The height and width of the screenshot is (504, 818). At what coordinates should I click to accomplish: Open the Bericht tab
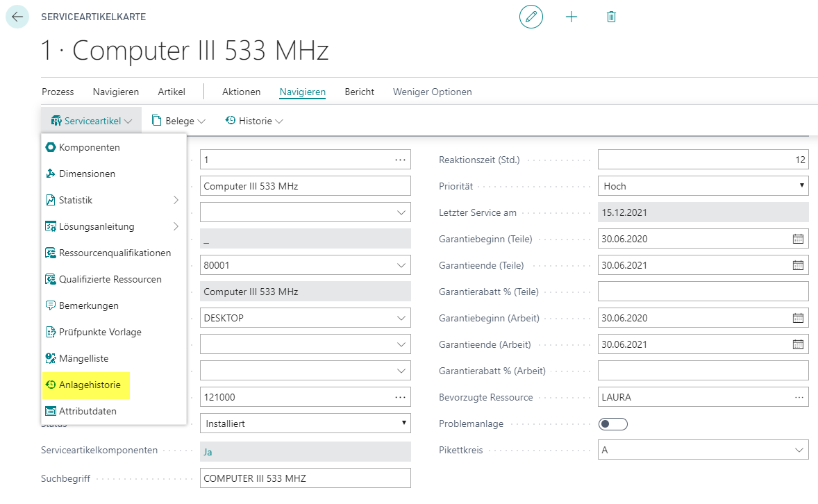[x=360, y=92]
